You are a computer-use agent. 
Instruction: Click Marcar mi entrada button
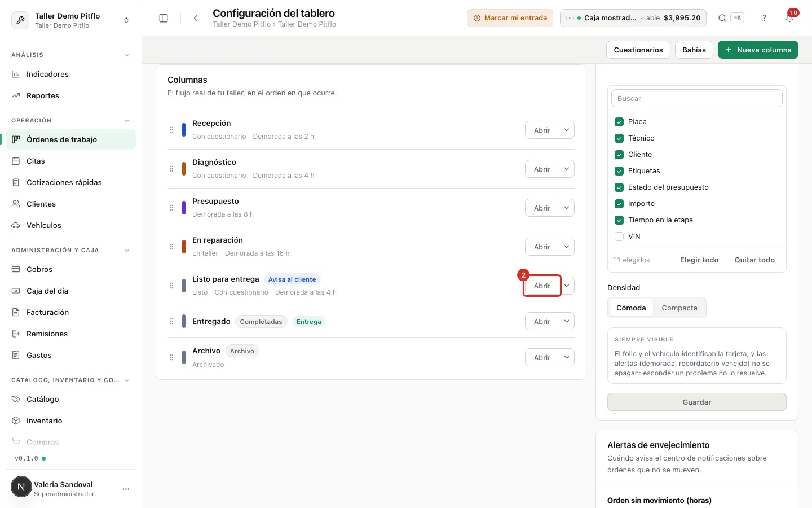510,18
